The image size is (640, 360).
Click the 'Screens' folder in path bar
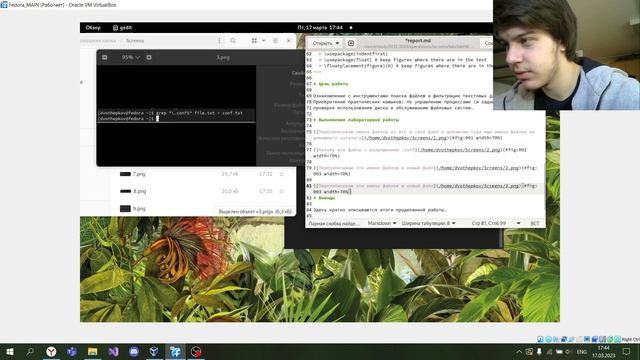coord(135,41)
